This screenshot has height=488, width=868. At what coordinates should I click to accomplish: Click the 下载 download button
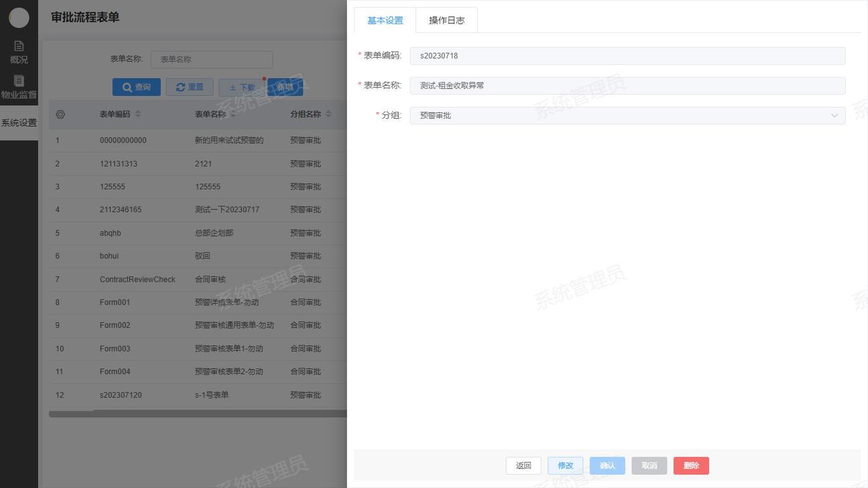click(x=241, y=87)
